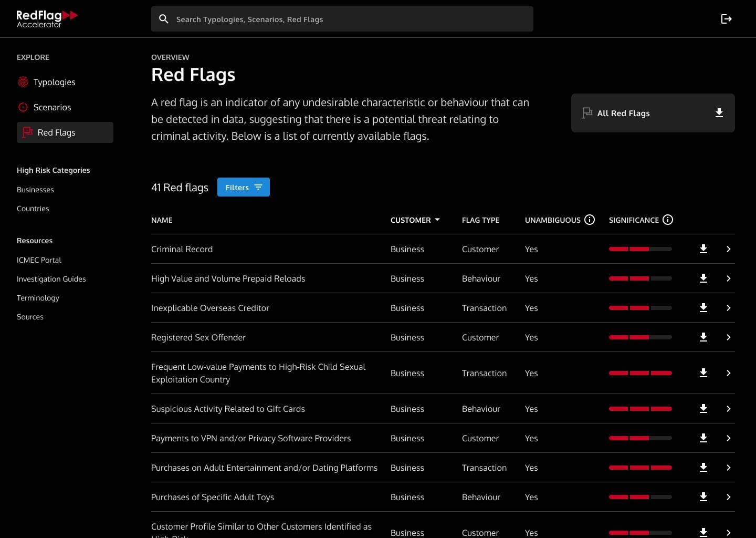The width and height of the screenshot is (756, 538).
Task: Click the download icon for Criminal Record
Action: coord(703,249)
